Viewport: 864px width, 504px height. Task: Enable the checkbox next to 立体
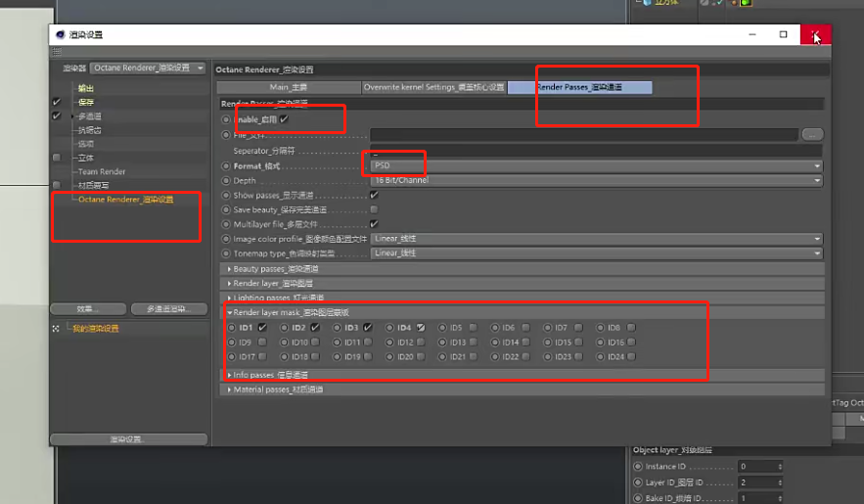point(56,158)
